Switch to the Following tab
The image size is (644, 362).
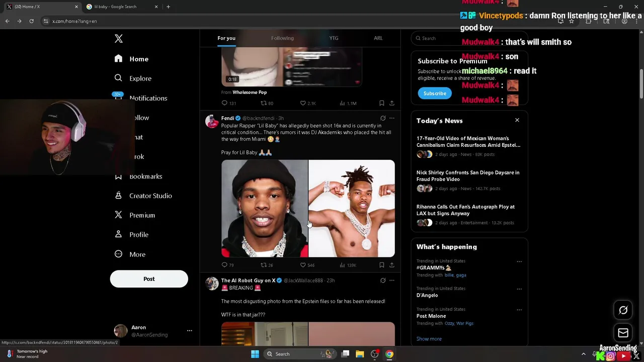click(282, 38)
